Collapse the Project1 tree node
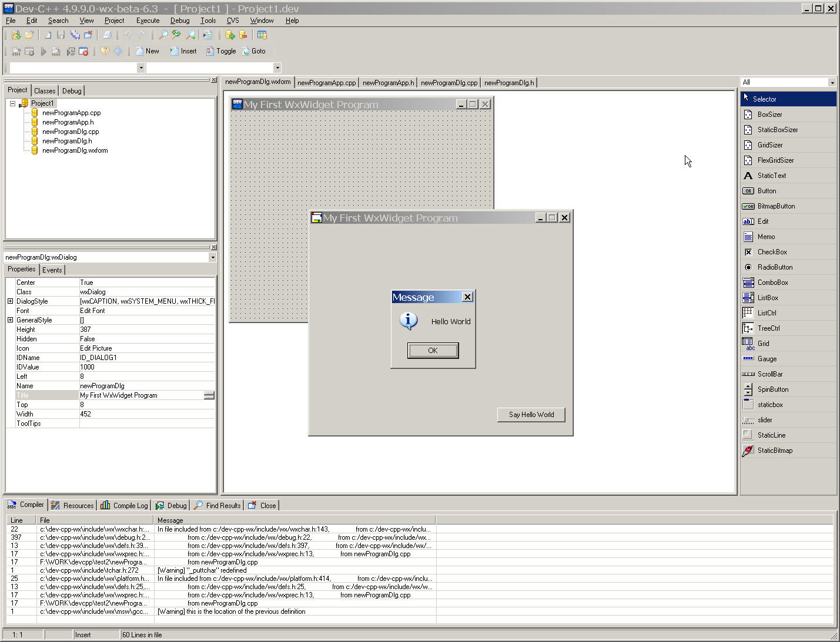This screenshot has width=840, height=642. 12,103
